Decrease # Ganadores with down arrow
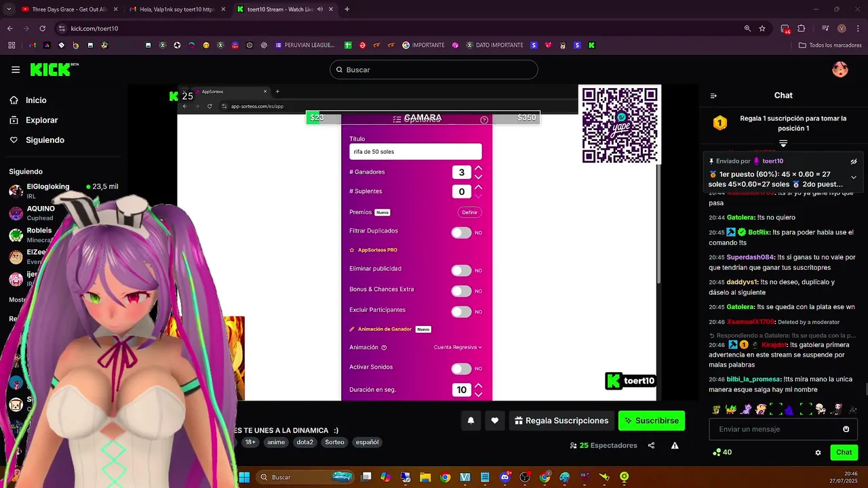 pyautogui.click(x=478, y=177)
